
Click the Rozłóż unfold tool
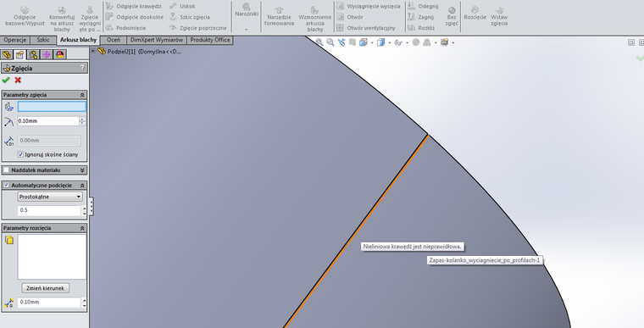tap(421, 28)
